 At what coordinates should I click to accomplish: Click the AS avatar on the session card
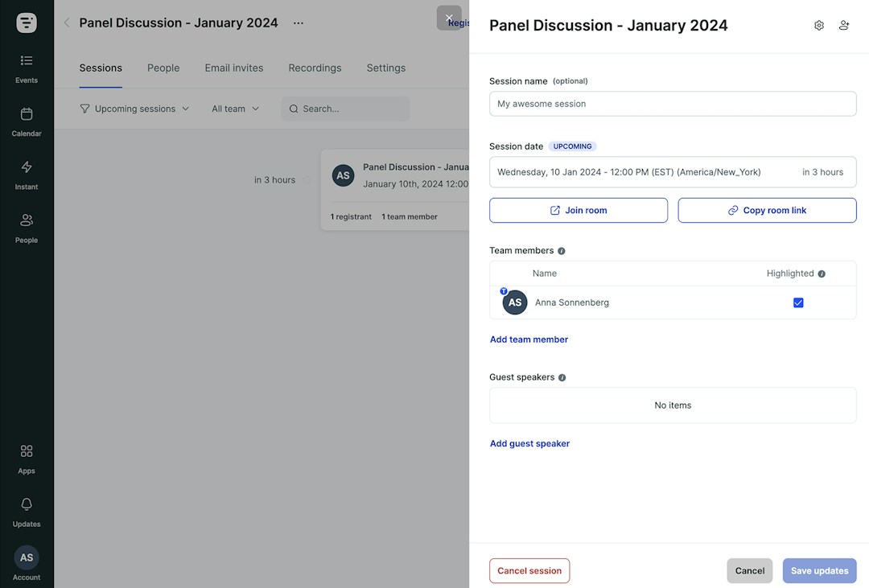[x=343, y=175]
